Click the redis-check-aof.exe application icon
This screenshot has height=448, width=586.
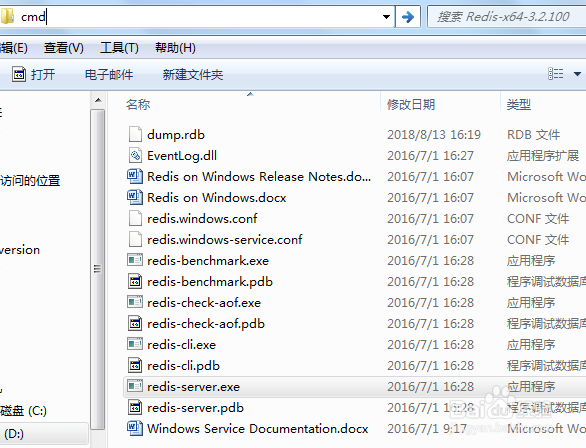tap(135, 302)
